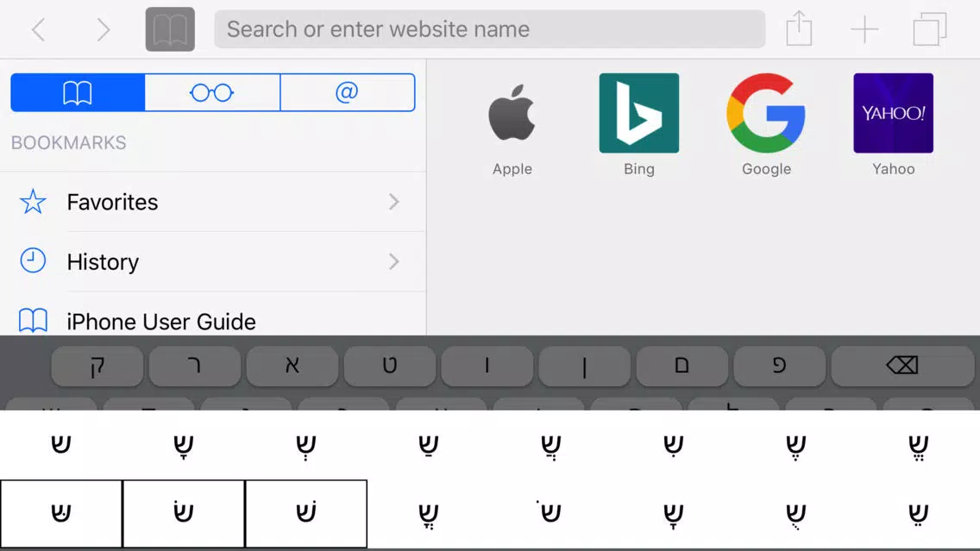
Task: Open the Apple favorite site
Action: [x=512, y=125]
